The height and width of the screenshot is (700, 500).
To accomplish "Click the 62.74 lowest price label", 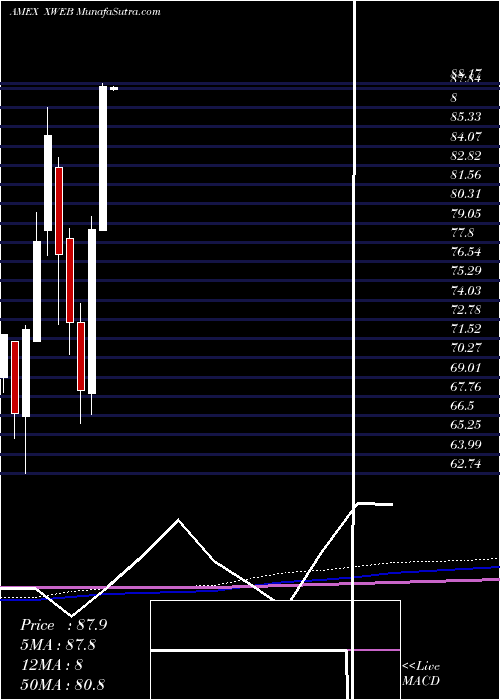I will 466,464.
